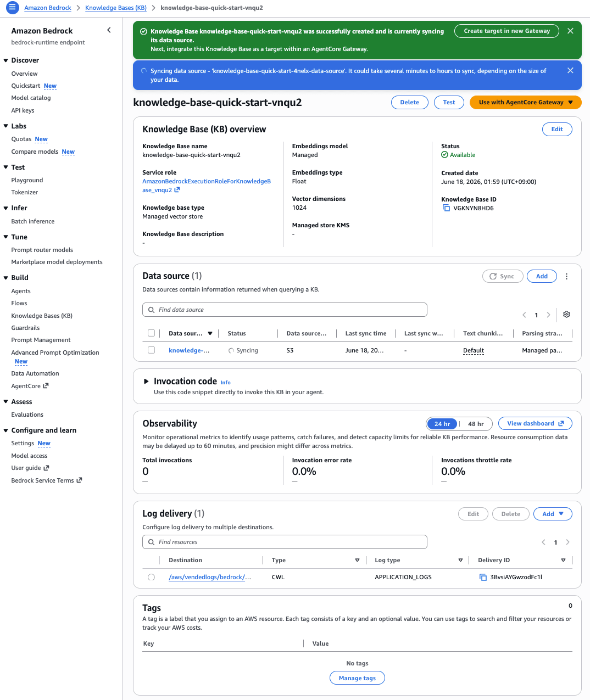Go to previous data source page

coord(524,315)
